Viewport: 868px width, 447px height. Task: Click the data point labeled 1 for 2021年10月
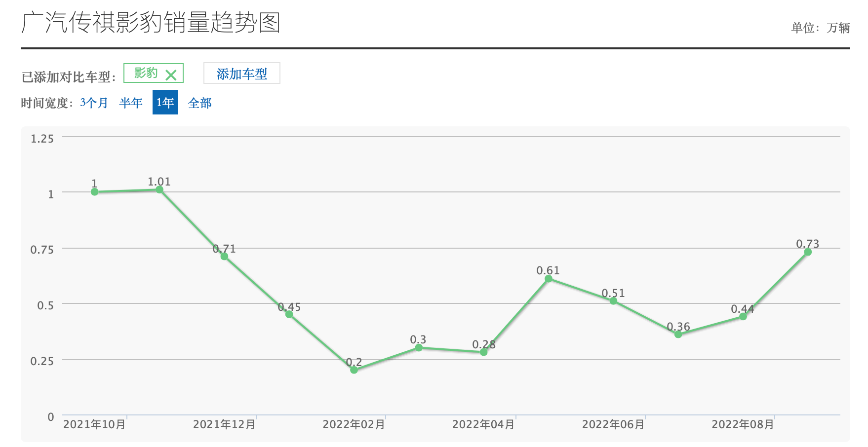95,192
